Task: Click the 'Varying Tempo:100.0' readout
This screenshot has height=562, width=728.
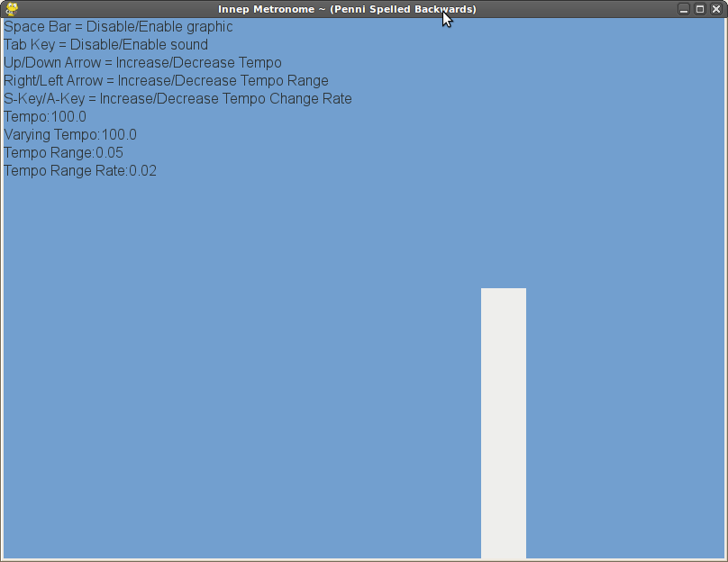Action: click(x=70, y=134)
